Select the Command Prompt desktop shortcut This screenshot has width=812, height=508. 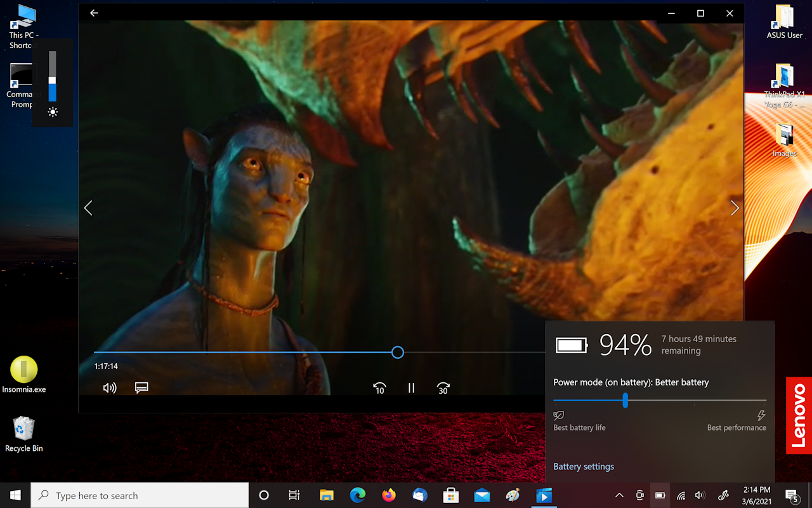(22, 86)
